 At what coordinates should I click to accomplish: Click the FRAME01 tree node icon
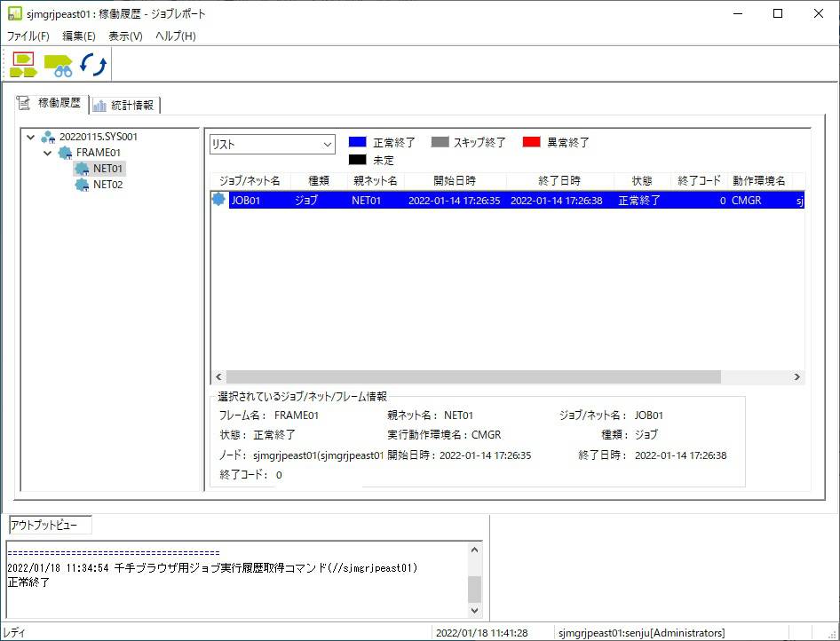point(65,153)
